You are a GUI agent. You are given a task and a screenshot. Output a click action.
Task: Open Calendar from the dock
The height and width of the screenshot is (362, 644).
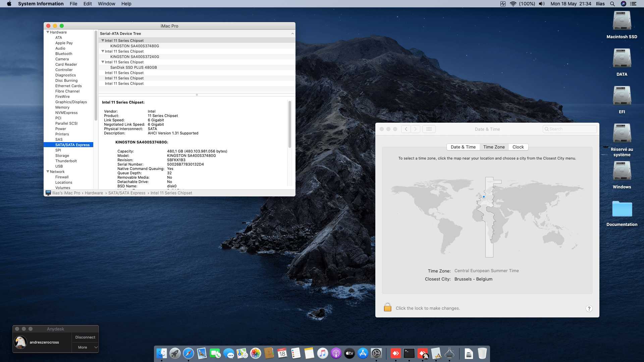coord(282,353)
